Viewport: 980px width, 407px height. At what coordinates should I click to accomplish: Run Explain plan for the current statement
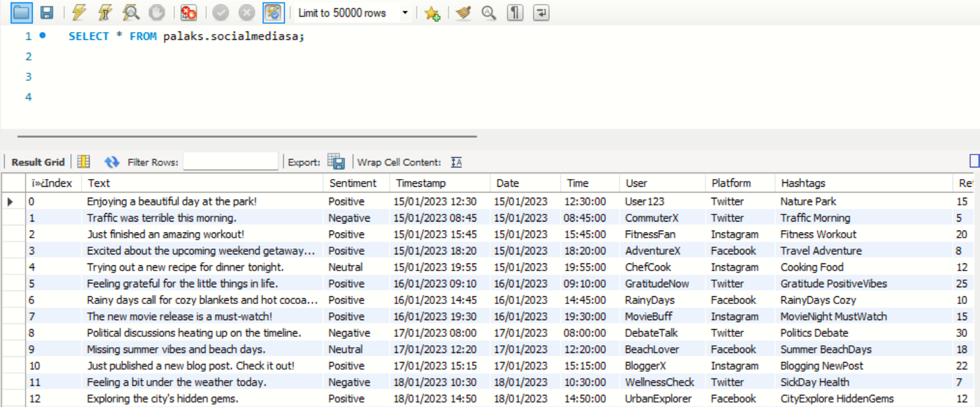click(x=131, y=12)
